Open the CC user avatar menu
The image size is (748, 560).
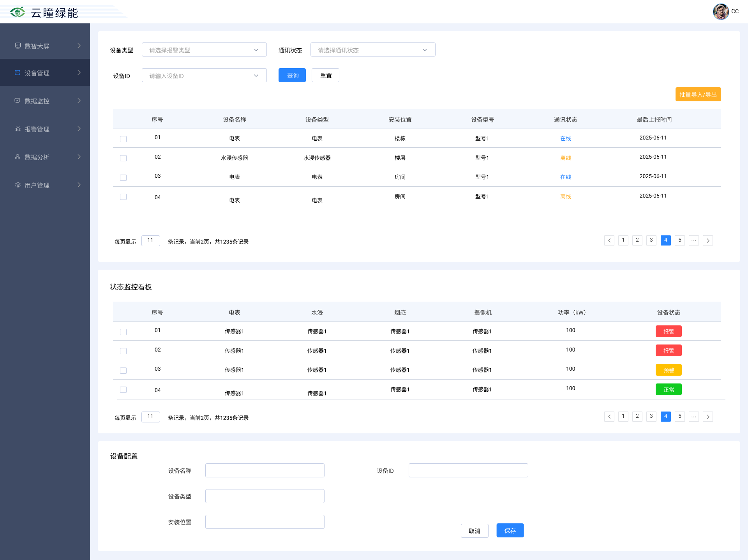[x=721, y=11]
